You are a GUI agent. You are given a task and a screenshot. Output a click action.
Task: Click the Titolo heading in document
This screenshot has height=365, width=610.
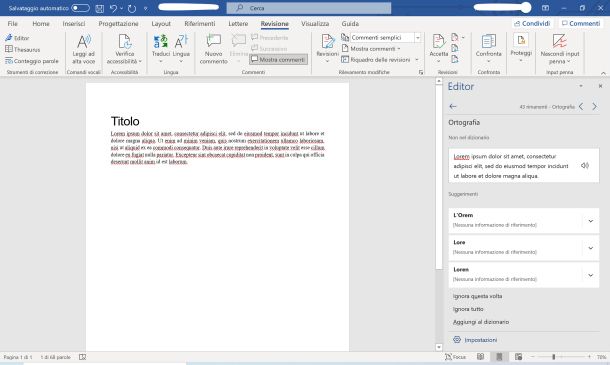click(125, 121)
